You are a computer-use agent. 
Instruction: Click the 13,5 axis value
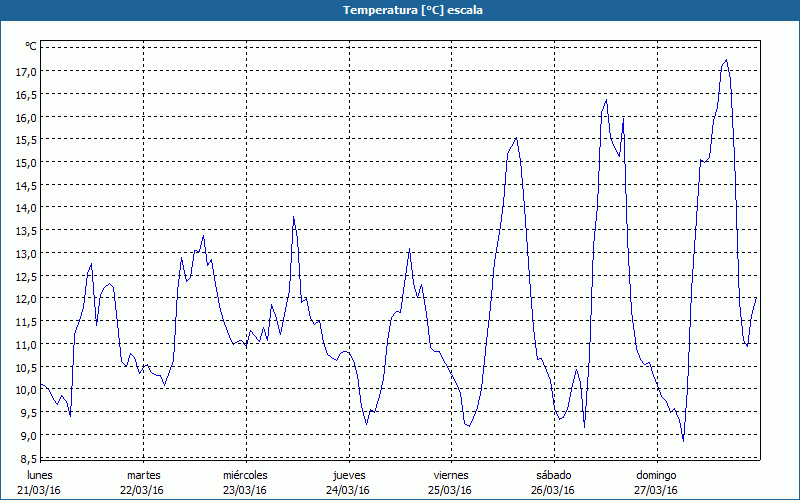coord(27,231)
